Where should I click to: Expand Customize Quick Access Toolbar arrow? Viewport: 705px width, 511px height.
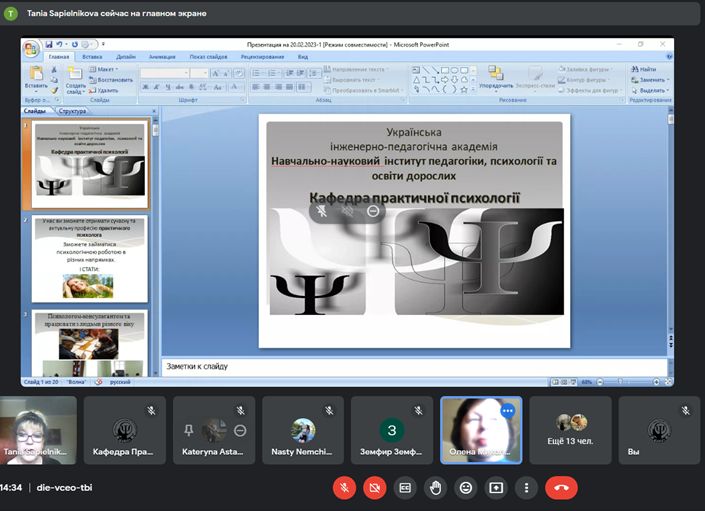point(103,44)
